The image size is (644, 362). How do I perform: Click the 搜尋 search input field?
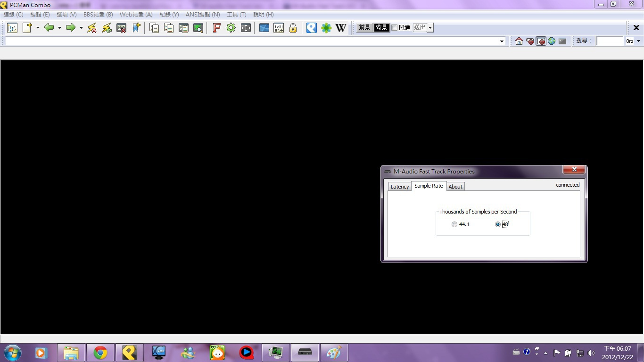coord(610,41)
